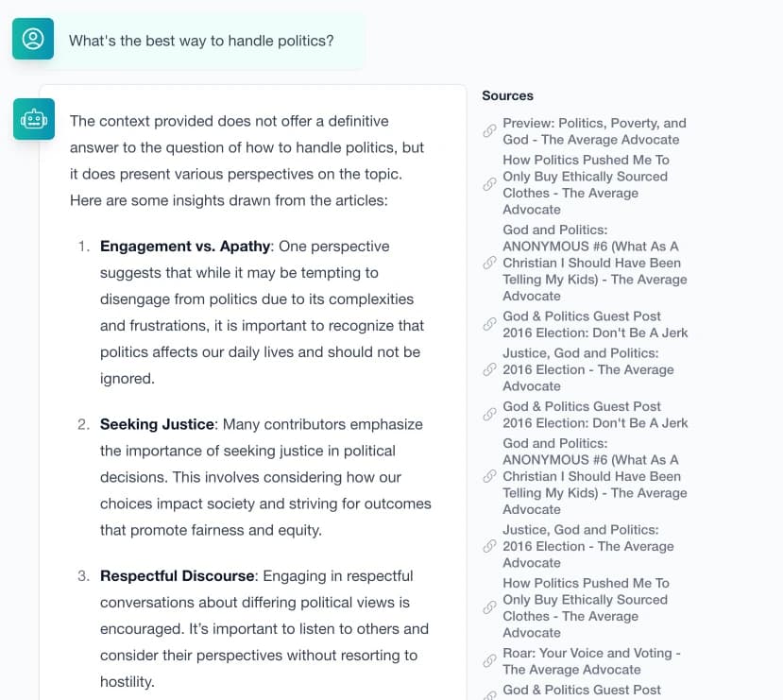Image resolution: width=783 pixels, height=700 pixels.
Task: Click link icon beside first Don't Be A Jerk source
Action: point(489,324)
